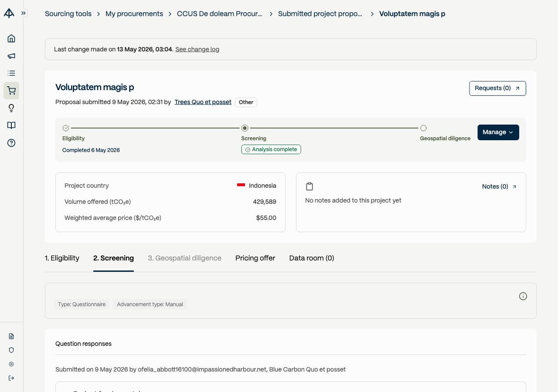Navigate to CCUS De doleam Procurement breadcrumb
This screenshot has width=558, height=392.
pyautogui.click(x=220, y=14)
